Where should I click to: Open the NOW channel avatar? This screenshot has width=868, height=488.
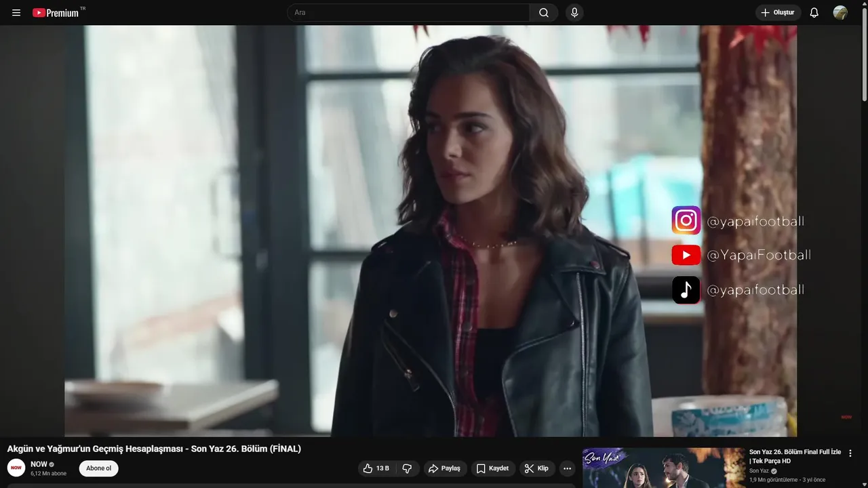point(16,468)
